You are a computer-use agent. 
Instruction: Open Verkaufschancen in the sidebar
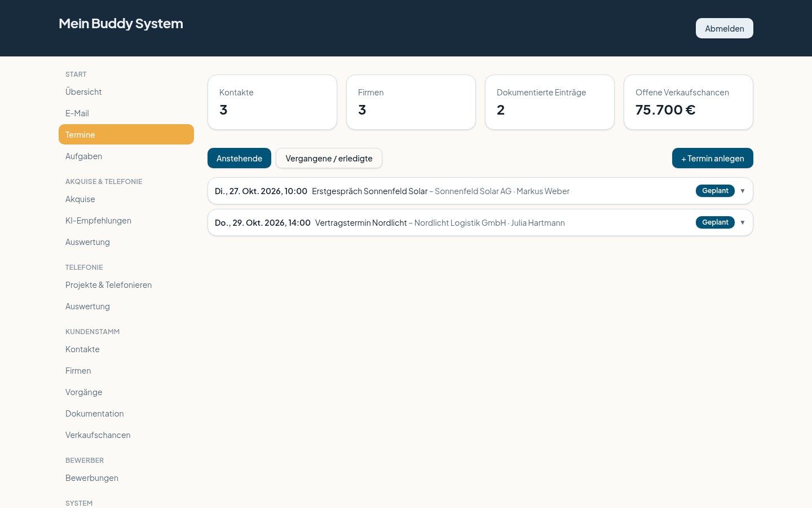tap(126, 435)
